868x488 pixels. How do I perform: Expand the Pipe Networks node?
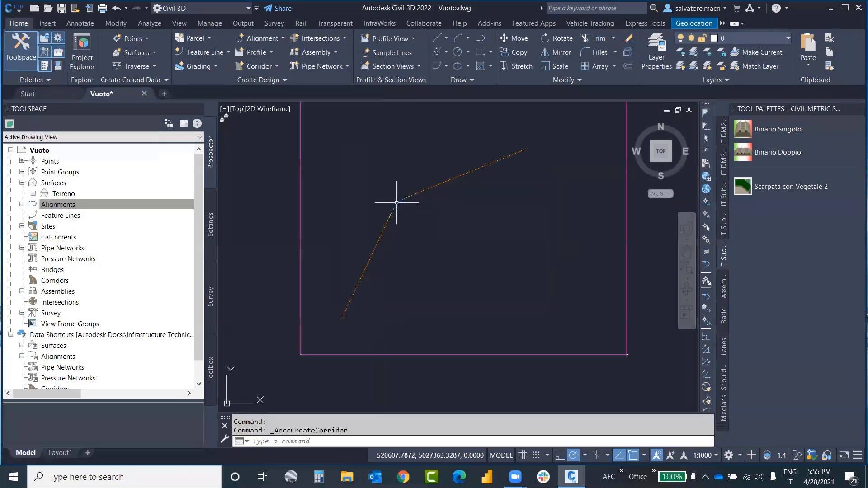pyautogui.click(x=22, y=248)
